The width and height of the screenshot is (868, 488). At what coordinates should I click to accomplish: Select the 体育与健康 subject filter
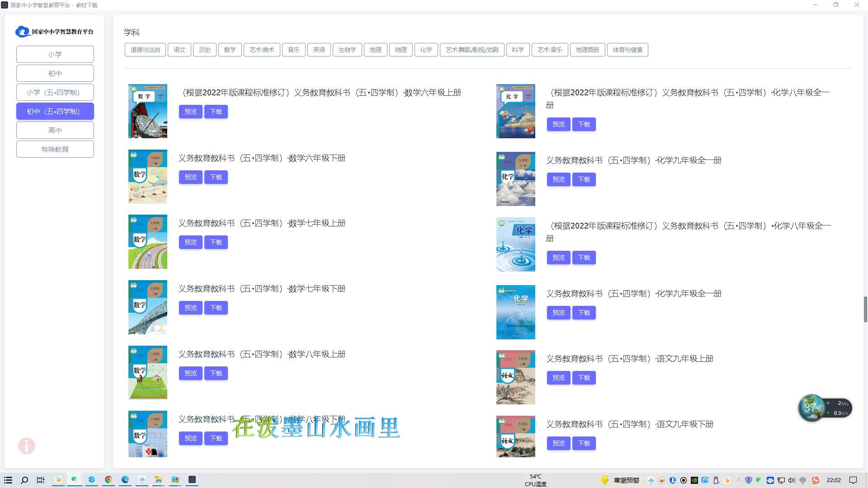pos(627,50)
